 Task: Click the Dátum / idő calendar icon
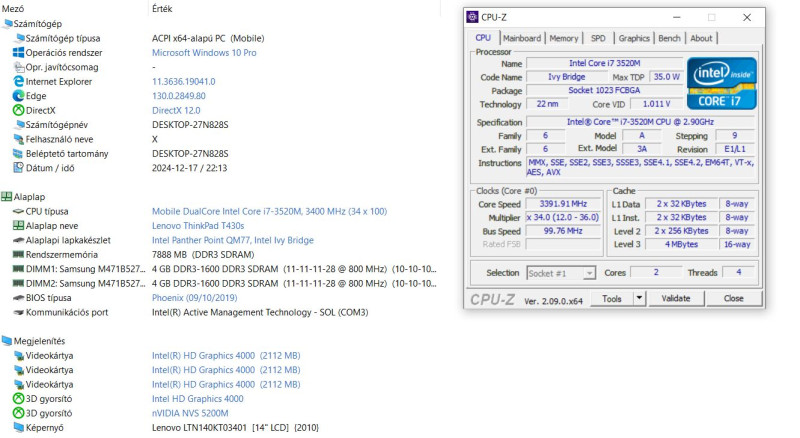18,167
